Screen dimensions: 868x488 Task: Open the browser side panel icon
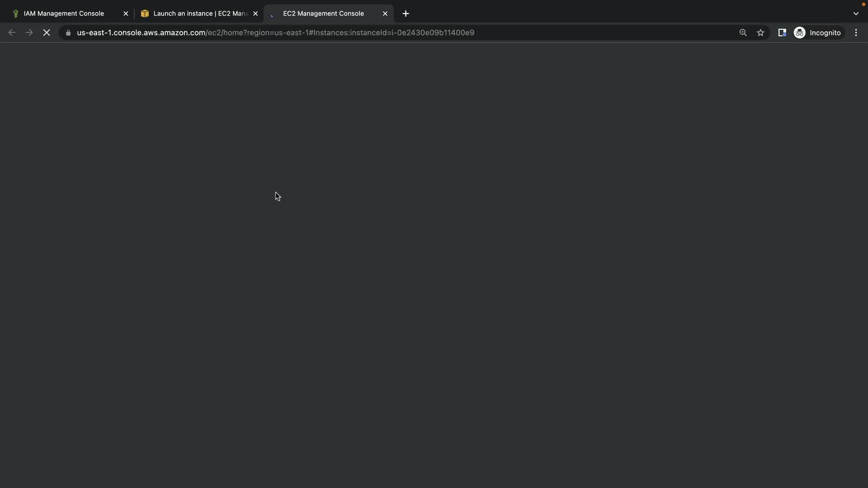[782, 33]
